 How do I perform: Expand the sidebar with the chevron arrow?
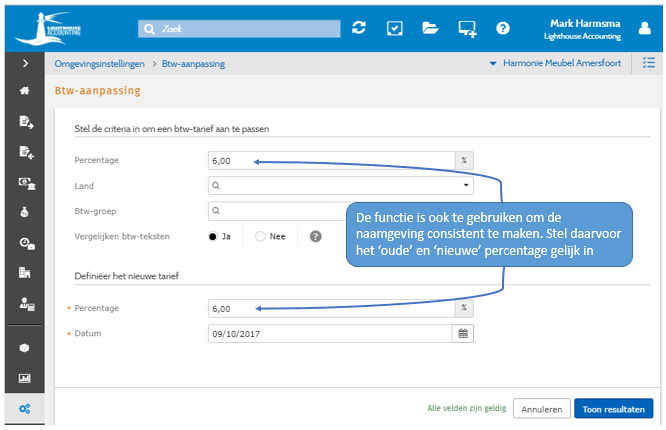click(x=25, y=64)
